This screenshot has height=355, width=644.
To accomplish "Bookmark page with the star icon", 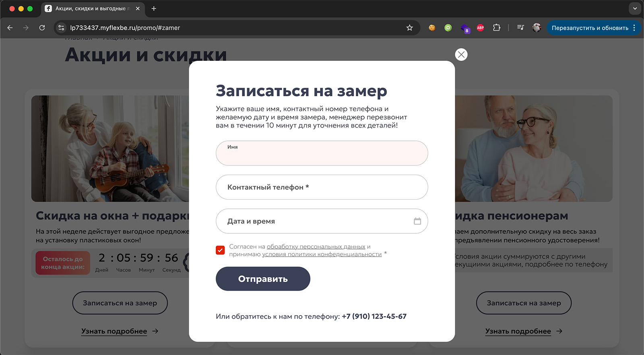I will tap(410, 28).
